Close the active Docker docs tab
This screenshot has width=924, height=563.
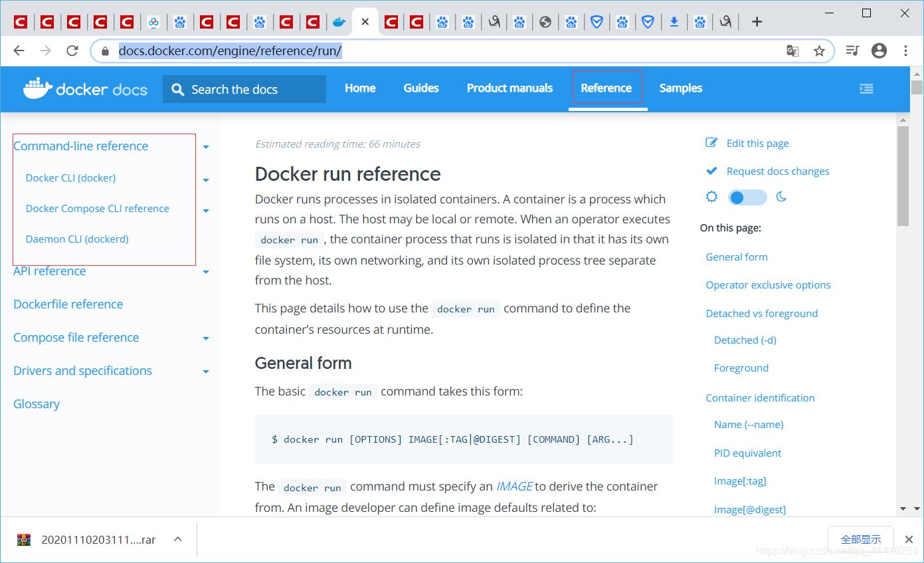(365, 22)
